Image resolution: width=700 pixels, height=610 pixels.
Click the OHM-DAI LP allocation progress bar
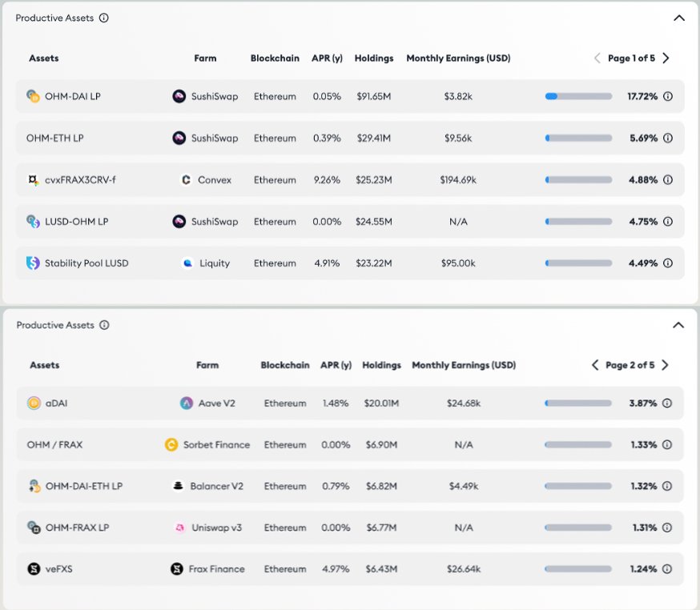click(x=578, y=96)
